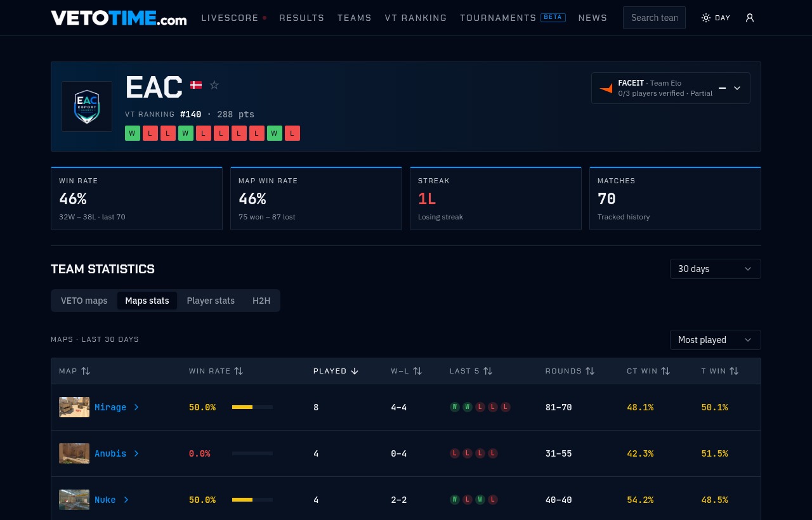Viewport: 812px width, 520px height.
Task: Sort table by T WIN column
Action: coord(720,371)
